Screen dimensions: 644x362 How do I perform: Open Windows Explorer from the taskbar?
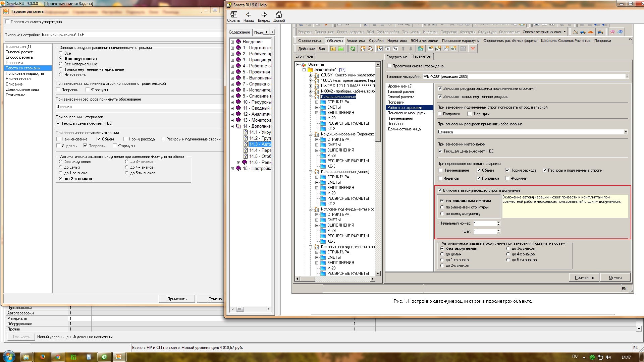point(26,357)
